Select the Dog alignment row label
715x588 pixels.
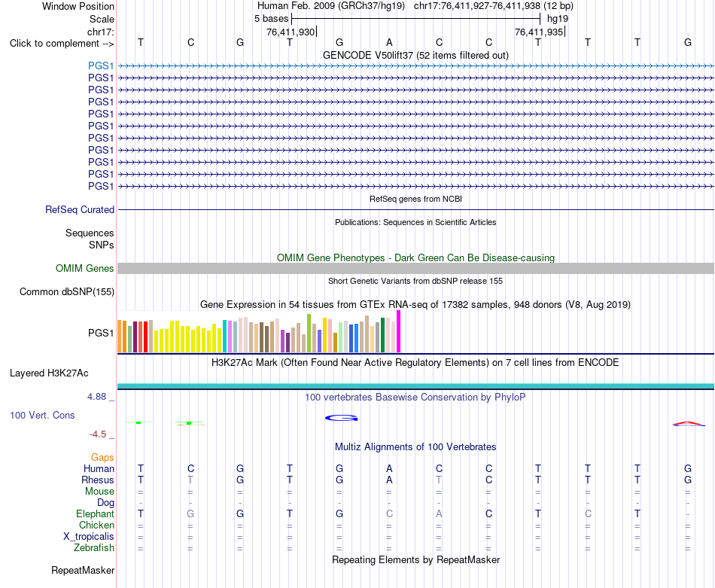105,503
